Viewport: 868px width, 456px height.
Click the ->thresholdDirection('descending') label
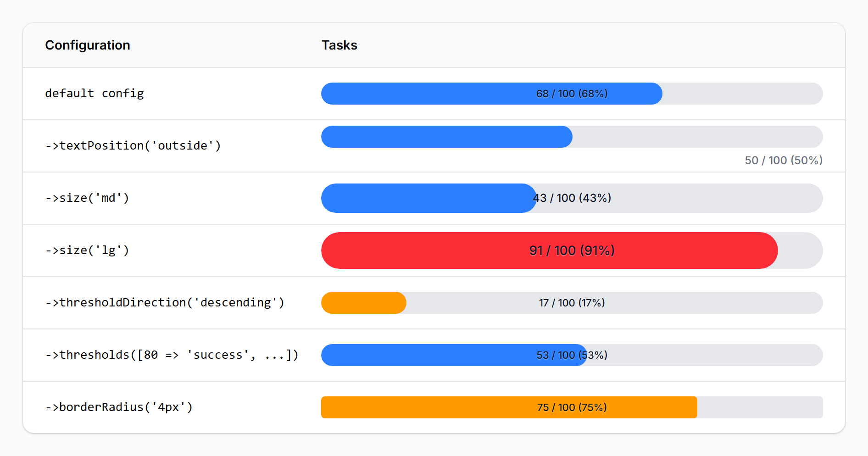[x=164, y=302]
